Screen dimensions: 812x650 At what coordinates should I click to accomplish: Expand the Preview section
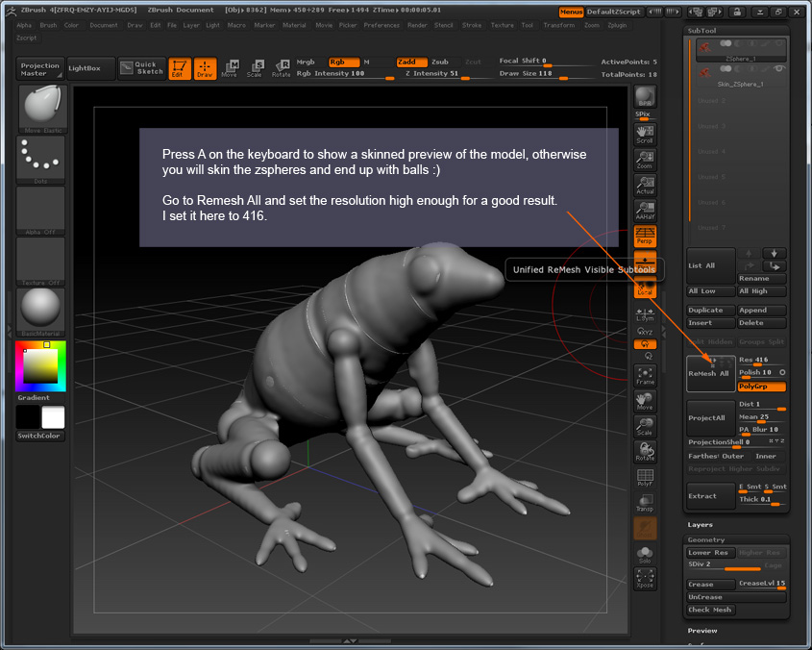pyautogui.click(x=702, y=631)
